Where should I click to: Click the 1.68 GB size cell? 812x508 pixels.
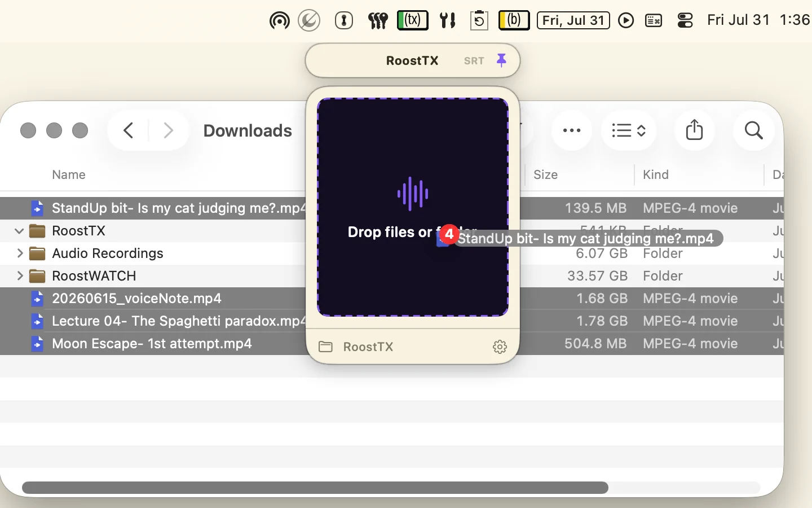(602, 299)
